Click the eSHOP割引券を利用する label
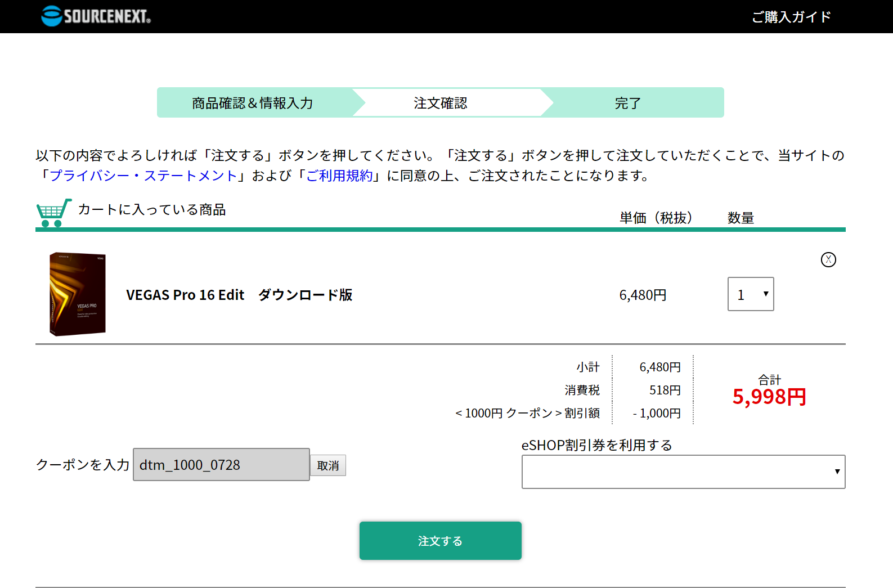This screenshot has width=893, height=588. 597,445
